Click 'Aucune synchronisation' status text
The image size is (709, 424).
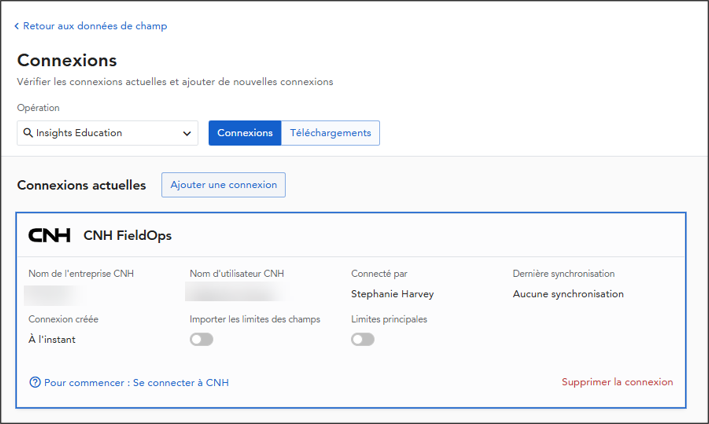568,294
